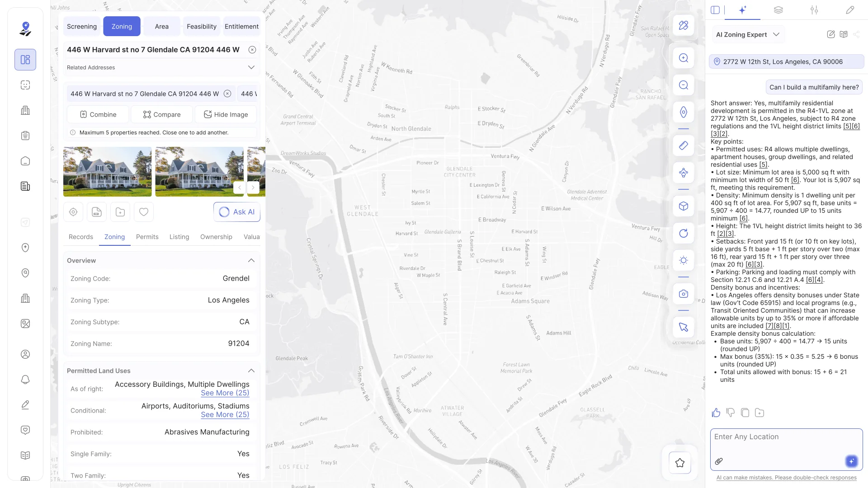
Task: Switch to the Area tab
Action: point(162,26)
